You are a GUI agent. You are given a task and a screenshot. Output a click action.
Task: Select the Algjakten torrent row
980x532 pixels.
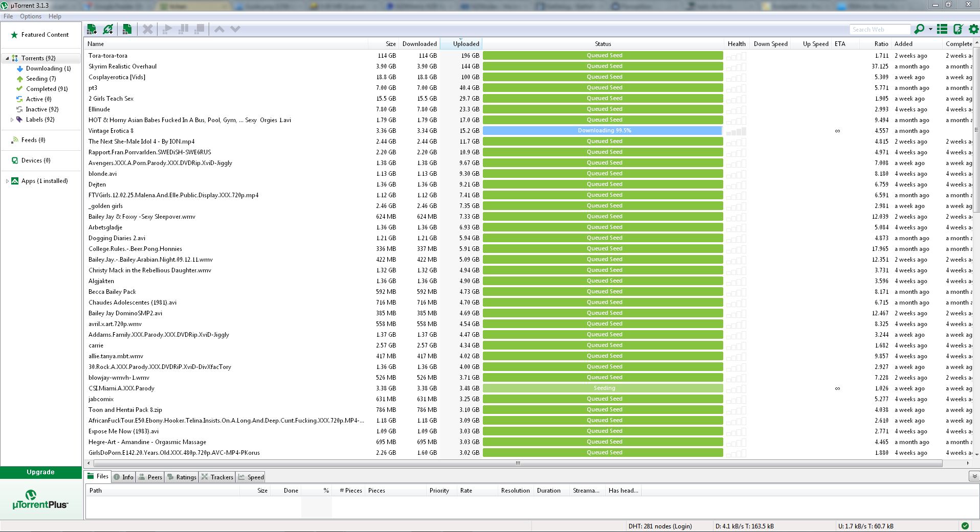pos(529,281)
